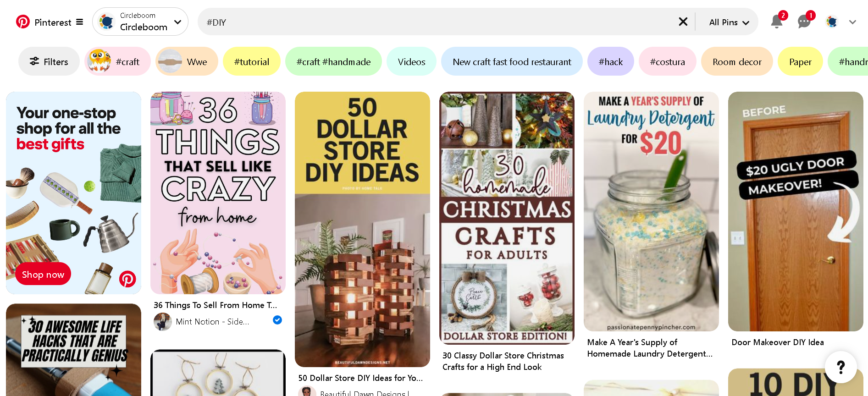The width and height of the screenshot is (868, 396).
Task: Open the hamburger menu next to Pinterest
Action: (79, 22)
